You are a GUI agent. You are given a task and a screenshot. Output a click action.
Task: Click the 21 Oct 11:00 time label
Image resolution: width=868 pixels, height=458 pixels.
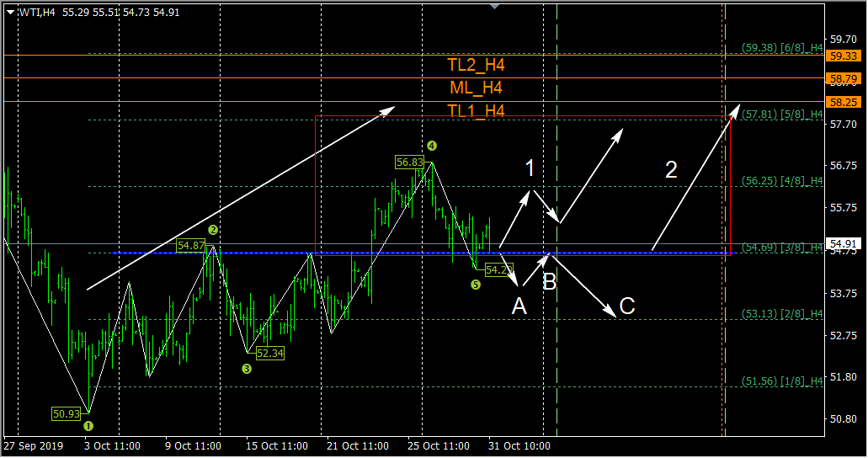(x=358, y=446)
